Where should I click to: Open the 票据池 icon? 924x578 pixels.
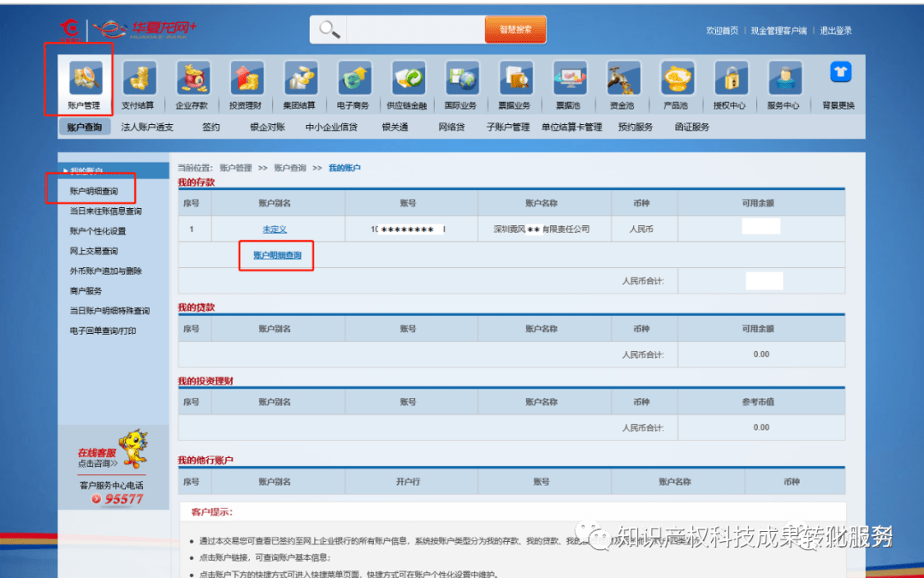click(570, 84)
